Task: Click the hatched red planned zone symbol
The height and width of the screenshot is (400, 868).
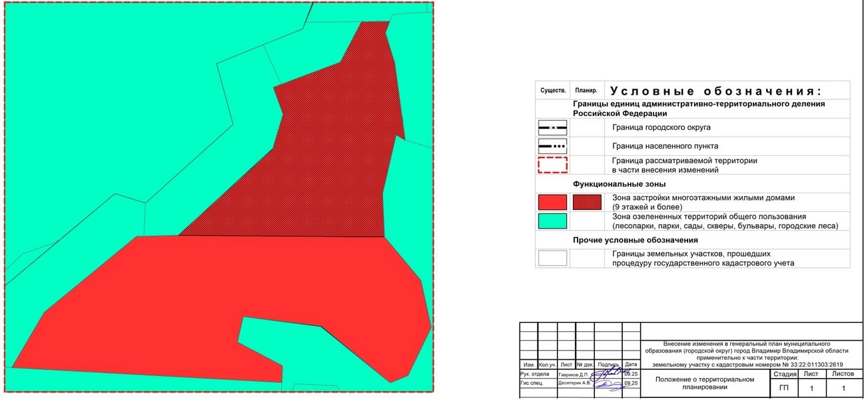Action: pyautogui.click(x=586, y=202)
